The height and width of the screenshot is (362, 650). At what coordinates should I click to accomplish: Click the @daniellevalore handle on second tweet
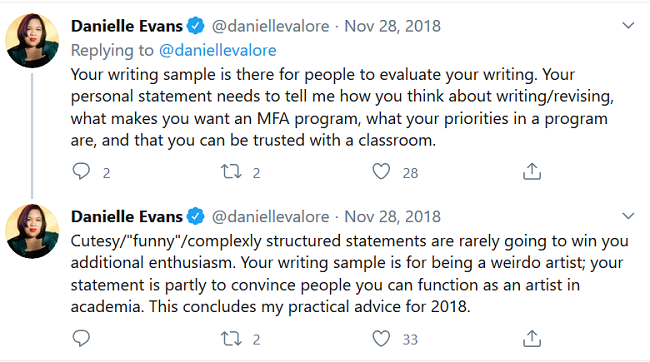[x=271, y=216]
